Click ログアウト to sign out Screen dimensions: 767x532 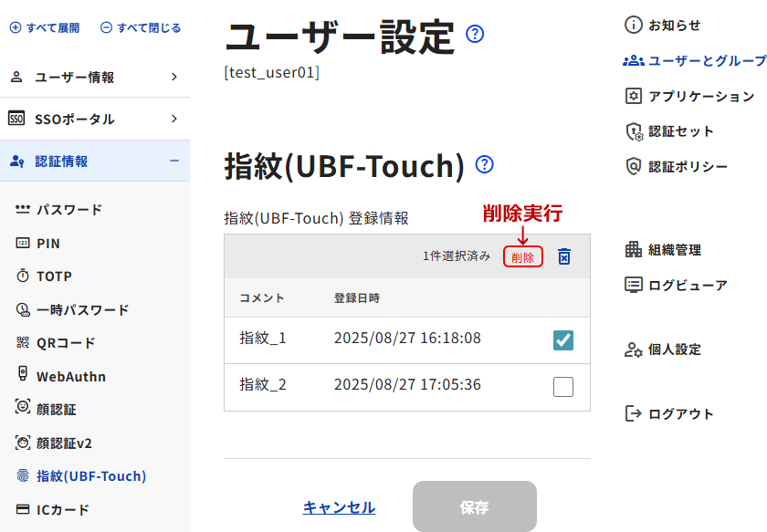coord(680,413)
